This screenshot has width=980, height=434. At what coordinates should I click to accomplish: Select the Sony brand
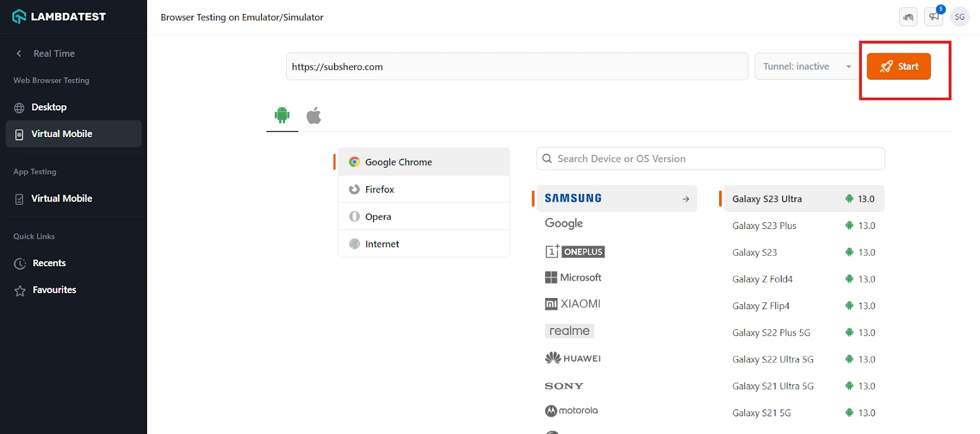point(564,386)
